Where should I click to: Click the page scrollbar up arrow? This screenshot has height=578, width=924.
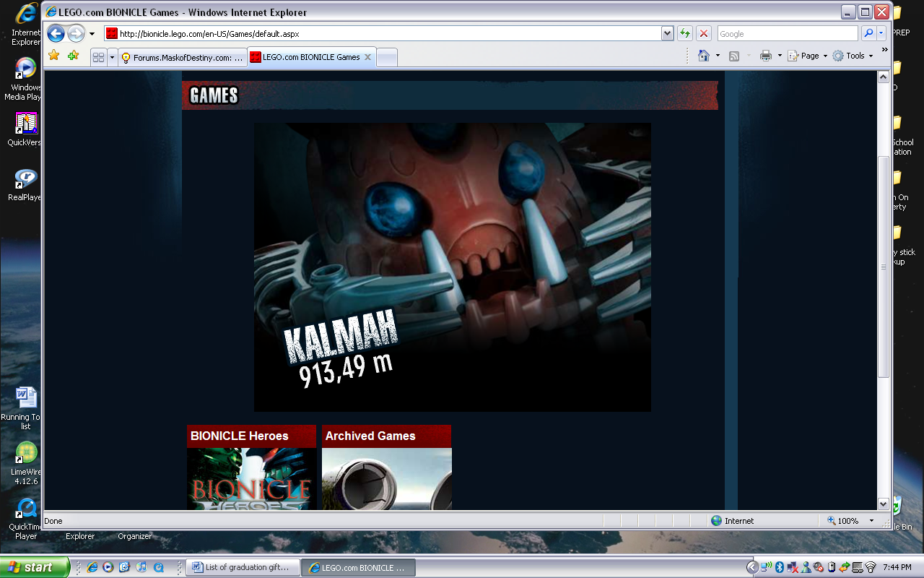click(x=884, y=77)
